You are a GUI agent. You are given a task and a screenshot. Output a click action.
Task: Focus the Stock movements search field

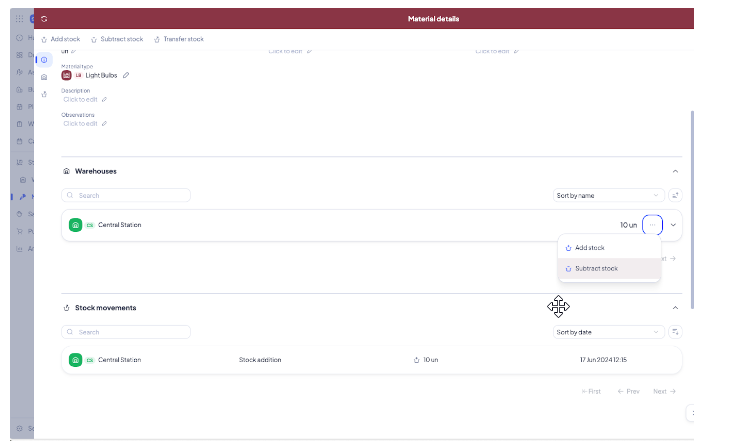[126, 332]
